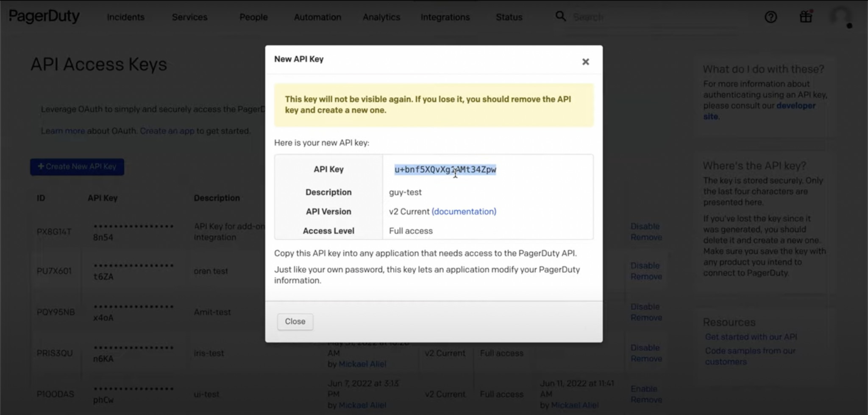Viewport: 868px width, 415px height.
Task: Click the Amit-test description
Action: pyautogui.click(x=212, y=312)
